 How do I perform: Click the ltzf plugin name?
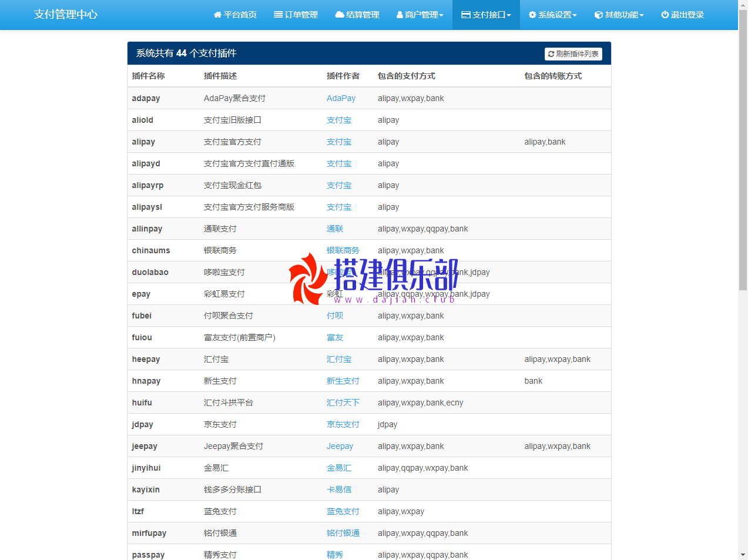138,511
